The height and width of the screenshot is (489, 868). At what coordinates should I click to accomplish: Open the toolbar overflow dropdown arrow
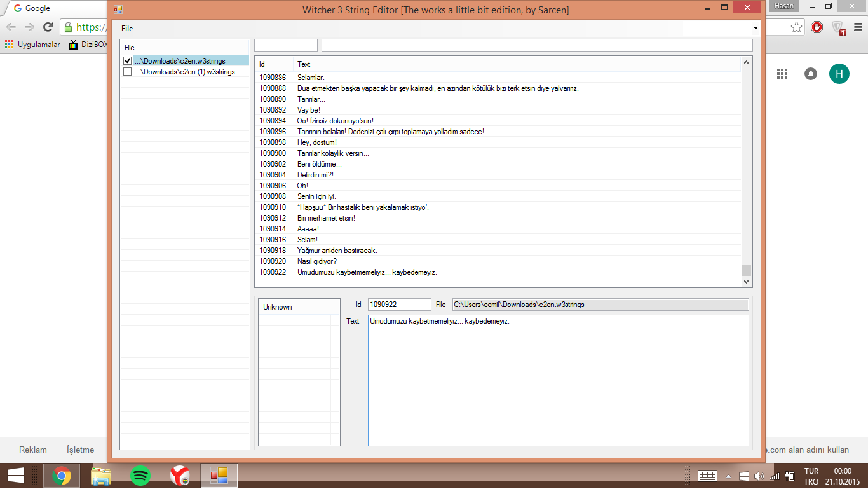click(756, 29)
